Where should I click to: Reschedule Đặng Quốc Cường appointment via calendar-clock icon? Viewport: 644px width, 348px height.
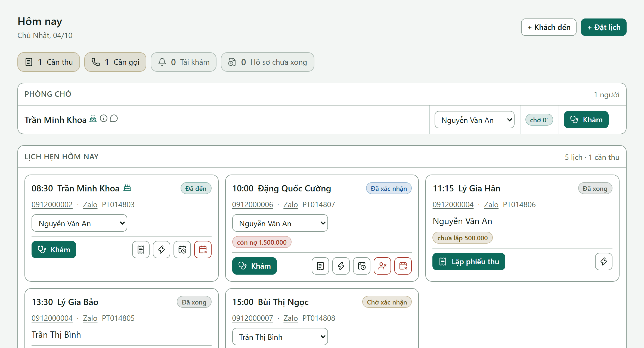pyautogui.click(x=362, y=266)
